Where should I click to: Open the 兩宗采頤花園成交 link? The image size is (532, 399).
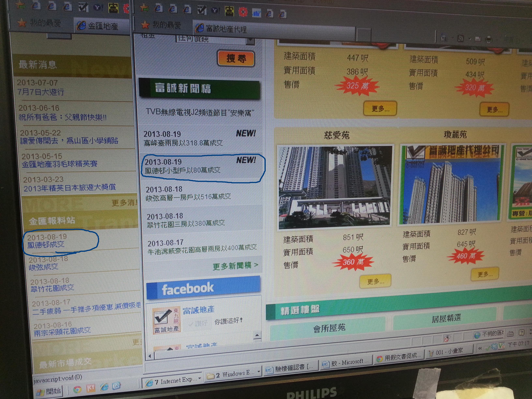pyautogui.click(x=62, y=332)
